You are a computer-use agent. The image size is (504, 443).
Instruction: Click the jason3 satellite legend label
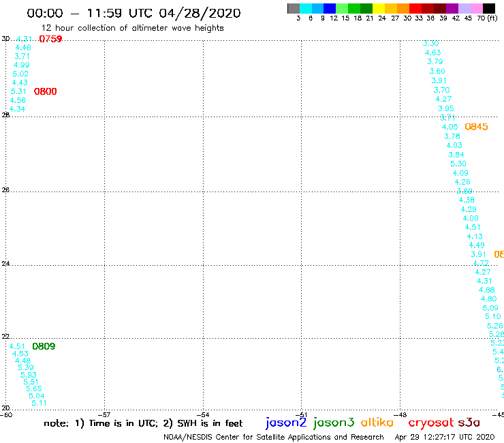[x=334, y=423]
